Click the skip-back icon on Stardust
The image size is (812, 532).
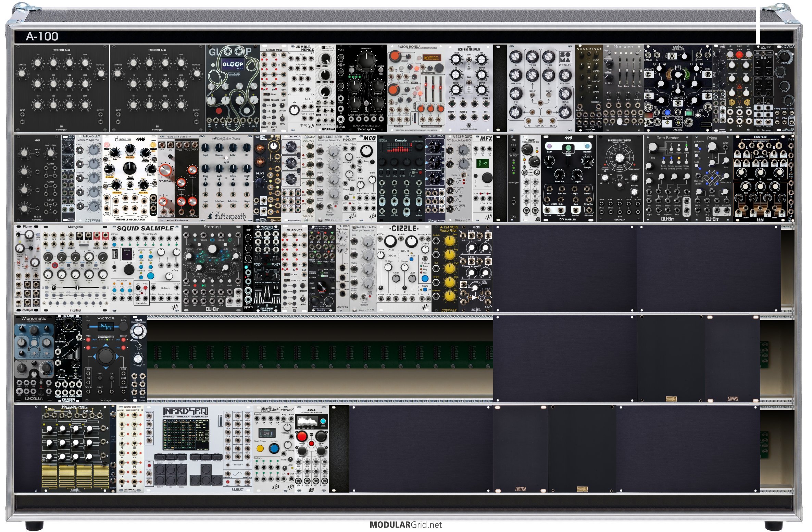(212, 285)
